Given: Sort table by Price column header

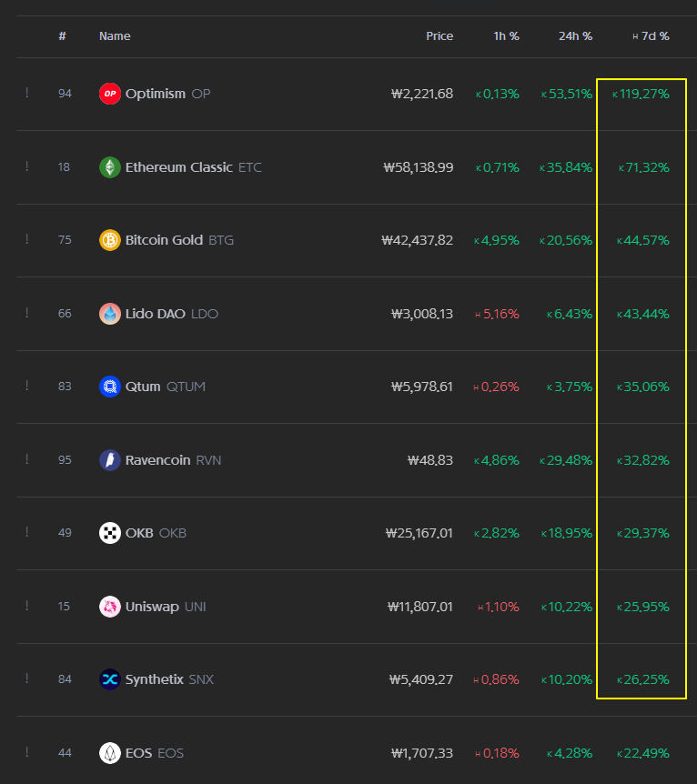Looking at the screenshot, I should (x=439, y=36).
